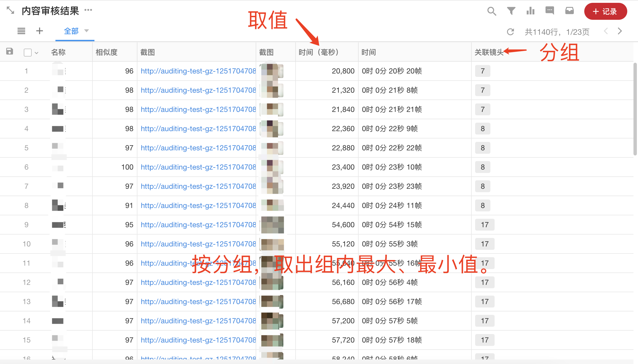Click the plus icon to add view
638x364 pixels.
(x=40, y=31)
